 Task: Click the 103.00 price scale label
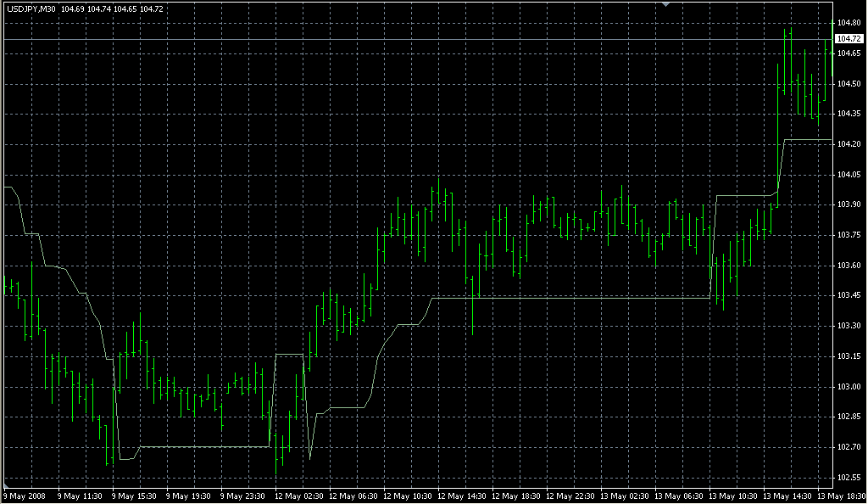[848, 387]
